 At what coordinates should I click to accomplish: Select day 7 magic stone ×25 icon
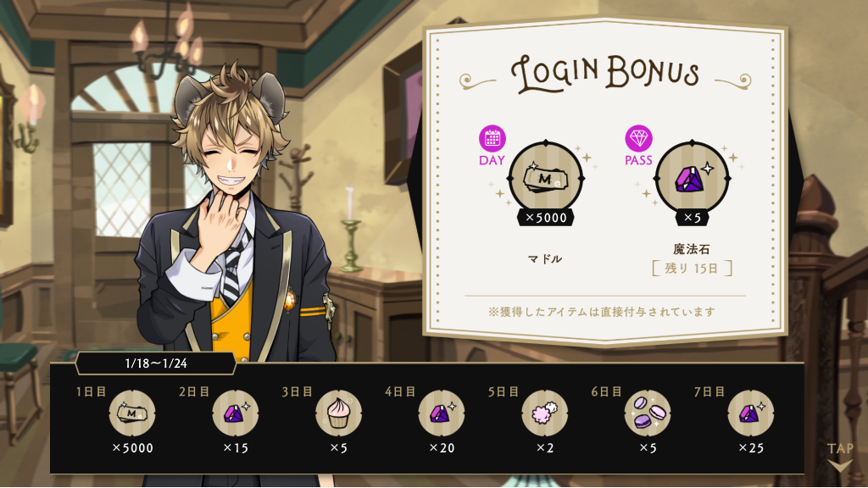tap(751, 413)
